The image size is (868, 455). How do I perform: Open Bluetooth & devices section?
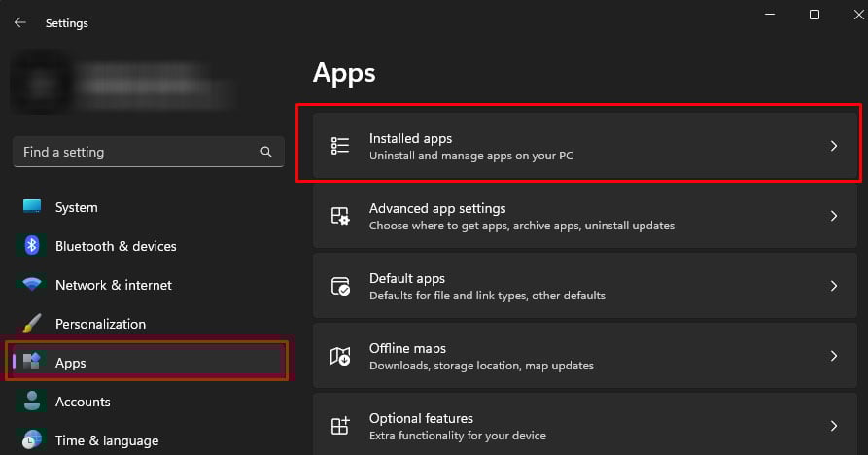tap(116, 246)
